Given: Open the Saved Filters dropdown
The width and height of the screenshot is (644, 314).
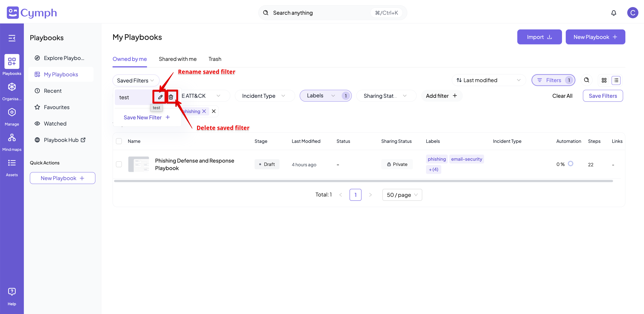Looking at the screenshot, I should pyautogui.click(x=136, y=80).
